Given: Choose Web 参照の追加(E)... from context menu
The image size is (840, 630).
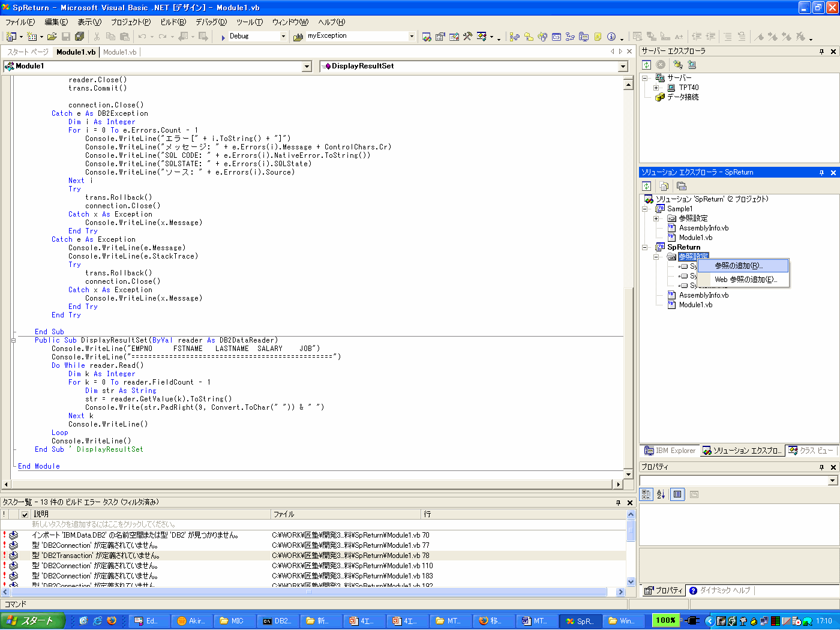Looking at the screenshot, I should click(743, 280).
